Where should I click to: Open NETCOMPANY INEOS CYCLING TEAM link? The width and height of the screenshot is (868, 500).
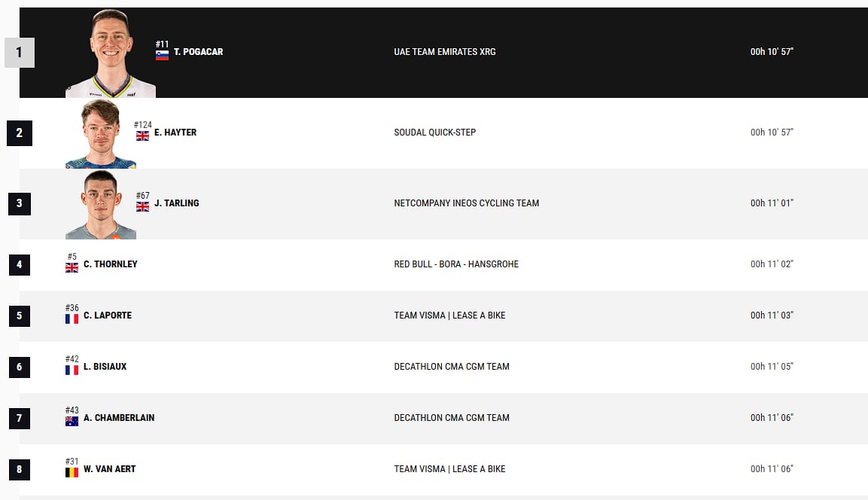(x=466, y=203)
